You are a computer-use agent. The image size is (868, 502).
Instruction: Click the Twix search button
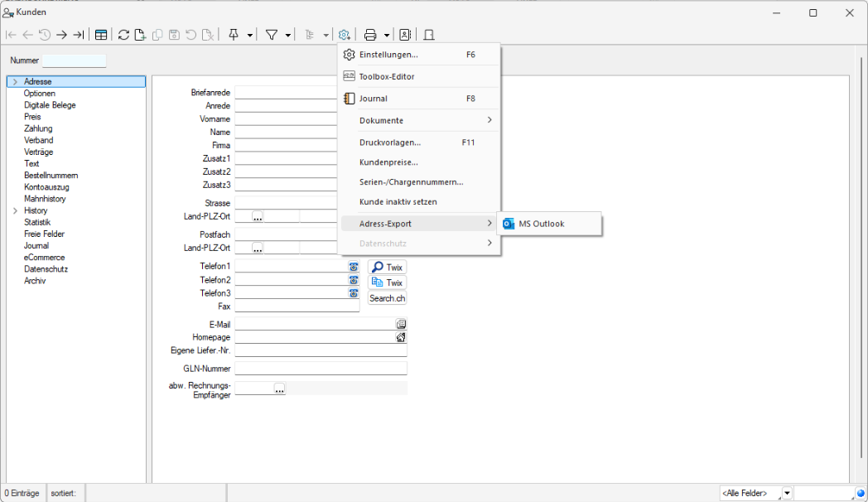click(387, 268)
